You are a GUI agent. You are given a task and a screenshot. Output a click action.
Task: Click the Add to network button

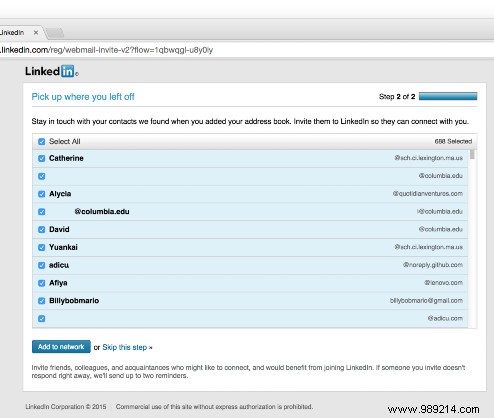pyautogui.click(x=61, y=347)
